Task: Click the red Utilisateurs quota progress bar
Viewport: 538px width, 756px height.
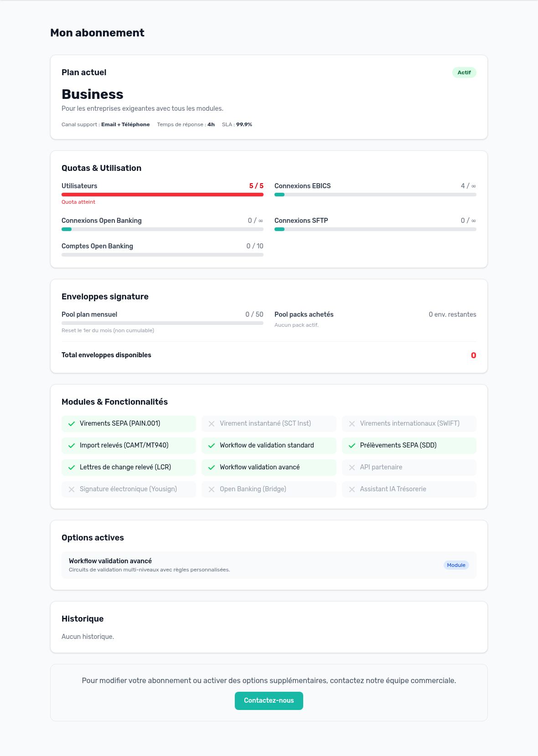Action: pos(162,195)
